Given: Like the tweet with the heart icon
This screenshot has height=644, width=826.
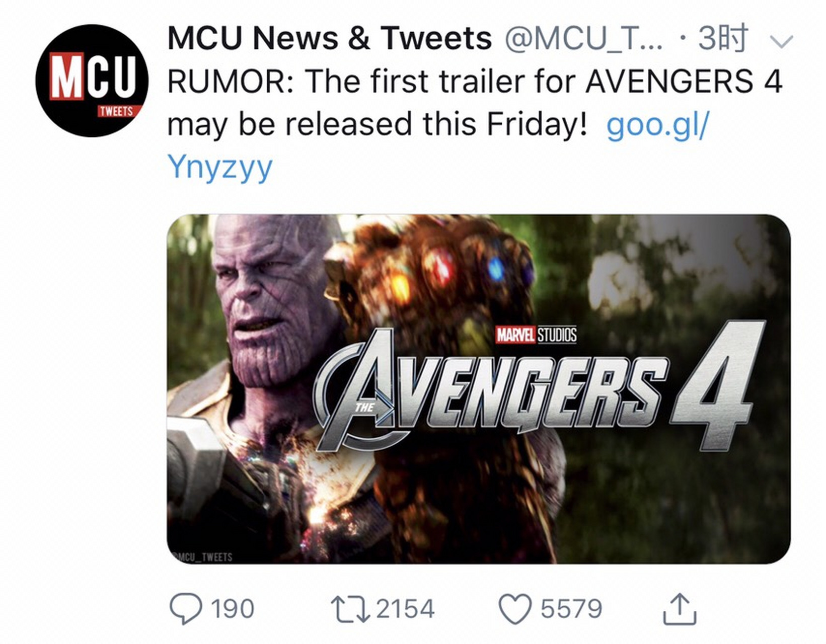Looking at the screenshot, I should point(515,609).
